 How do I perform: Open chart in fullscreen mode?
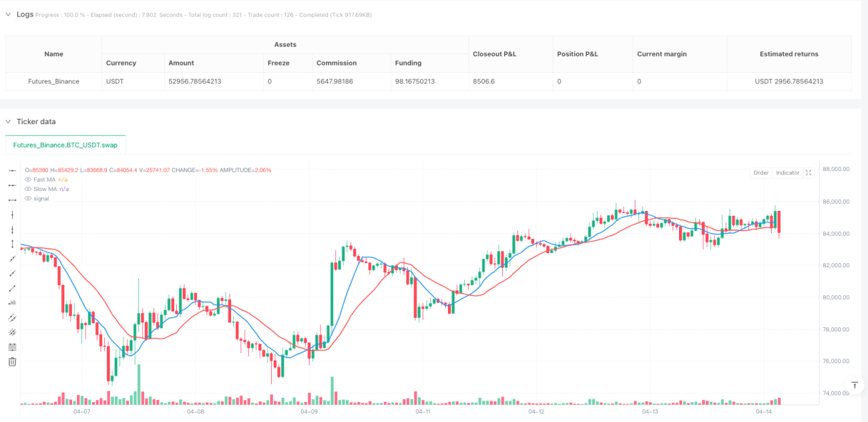pyautogui.click(x=809, y=173)
